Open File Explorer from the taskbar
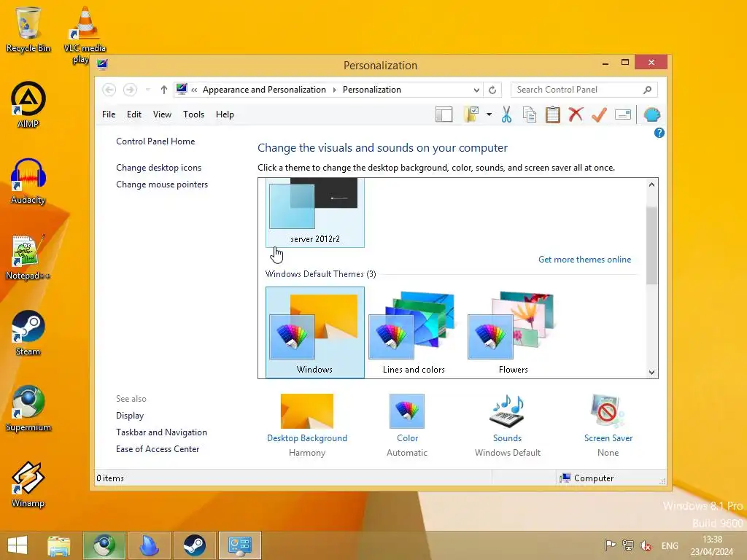The height and width of the screenshot is (560, 747). tap(59, 545)
